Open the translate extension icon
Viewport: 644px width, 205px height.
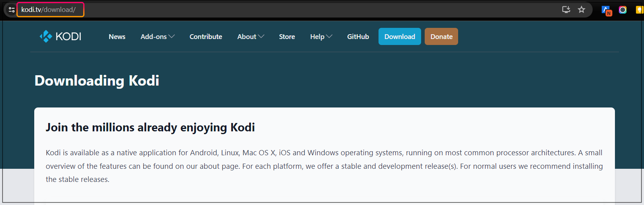point(606,10)
